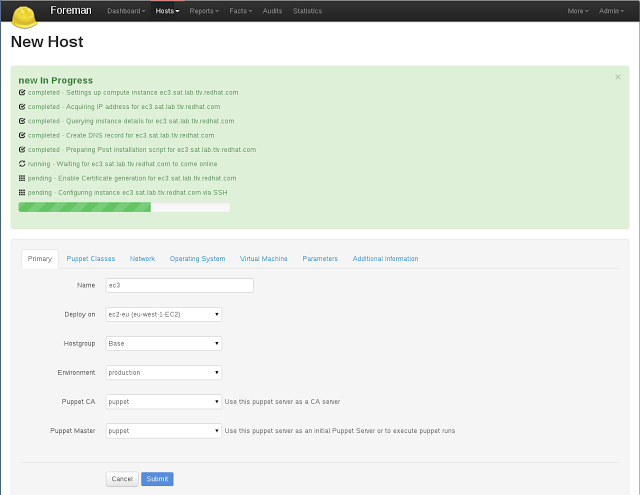
Task: Open the Puppet Master select box
Action: (x=164, y=431)
